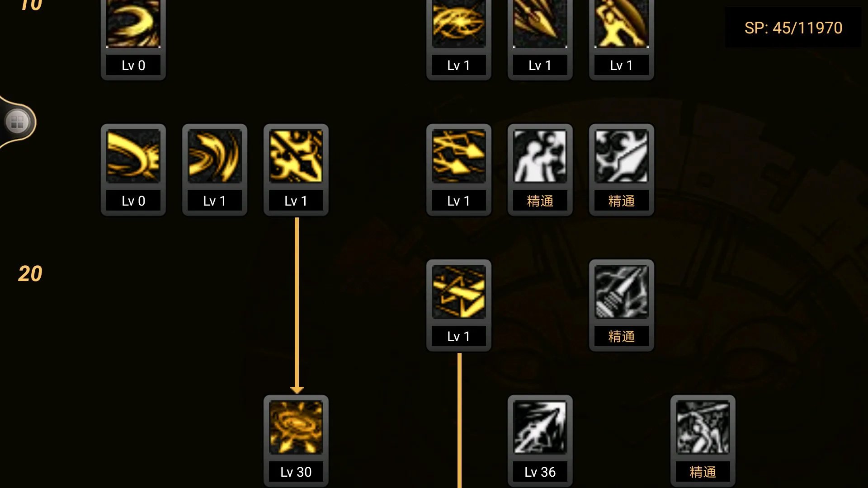The height and width of the screenshot is (488, 868).
Task: Click the level 20 tier marker
Action: pos(30,273)
